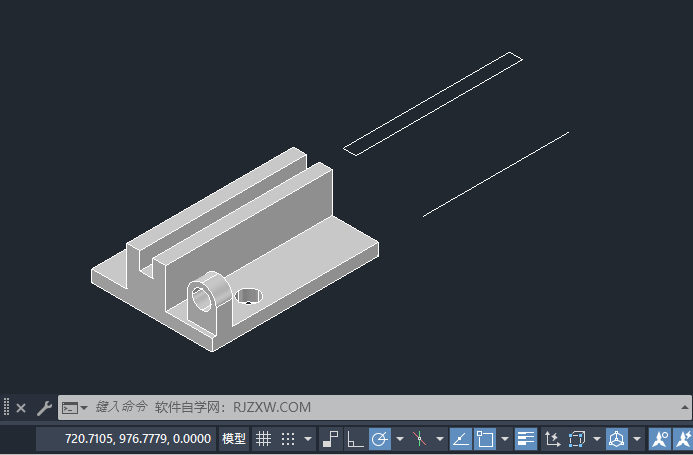The height and width of the screenshot is (455, 693).
Task: Click the annotation visibility icon
Action: pyautogui.click(x=659, y=439)
